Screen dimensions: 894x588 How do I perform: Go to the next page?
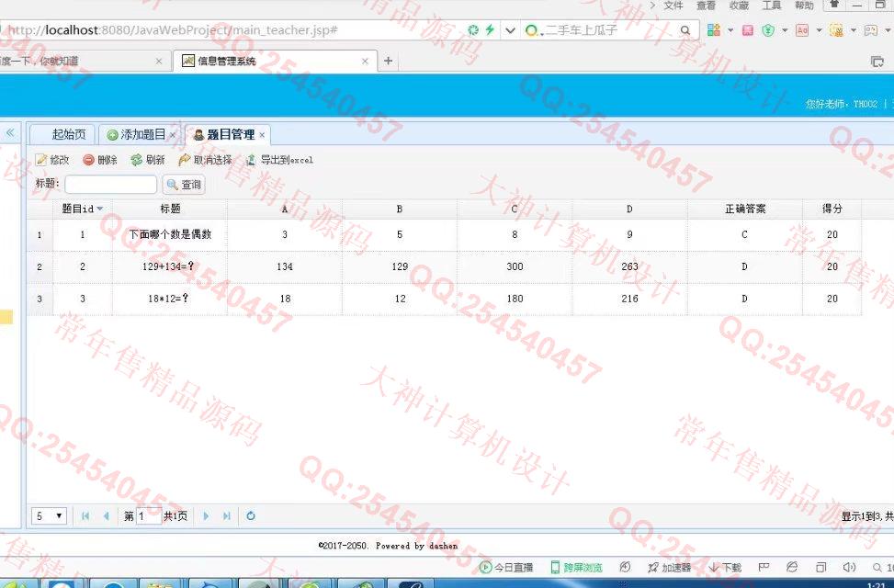click(206, 516)
